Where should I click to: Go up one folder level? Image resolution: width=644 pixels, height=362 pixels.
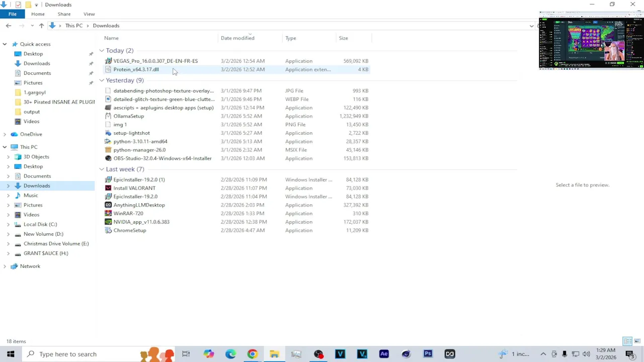(x=41, y=26)
